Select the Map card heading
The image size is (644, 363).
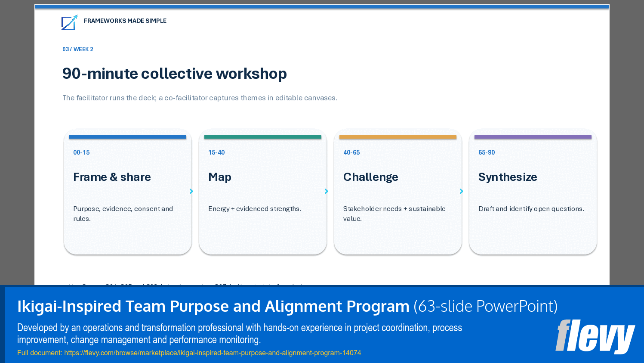tap(220, 177)
